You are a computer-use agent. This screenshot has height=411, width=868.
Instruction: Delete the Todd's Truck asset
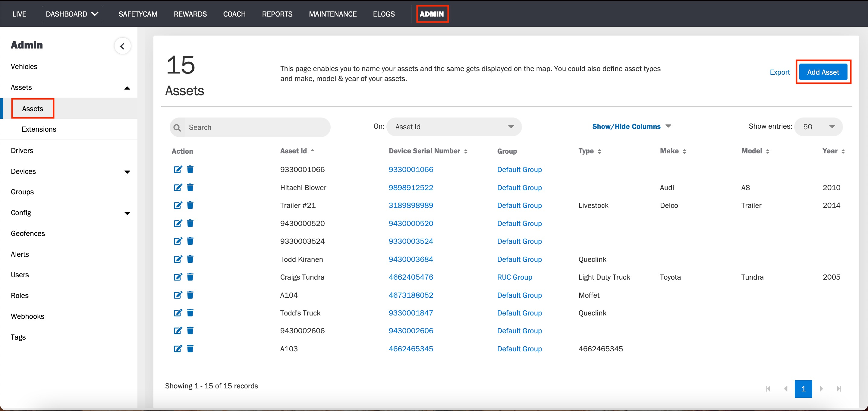[x=190, y=313]
